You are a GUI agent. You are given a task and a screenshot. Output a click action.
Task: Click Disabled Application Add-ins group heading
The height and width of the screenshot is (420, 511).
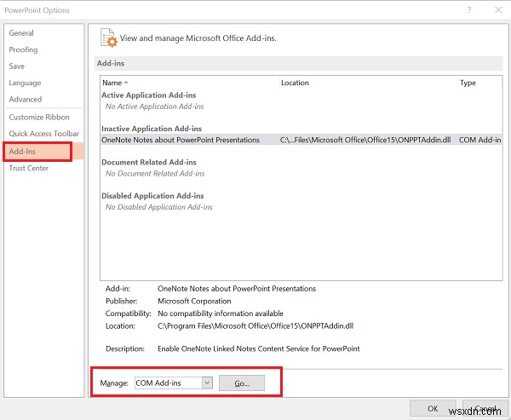(152, 196)
